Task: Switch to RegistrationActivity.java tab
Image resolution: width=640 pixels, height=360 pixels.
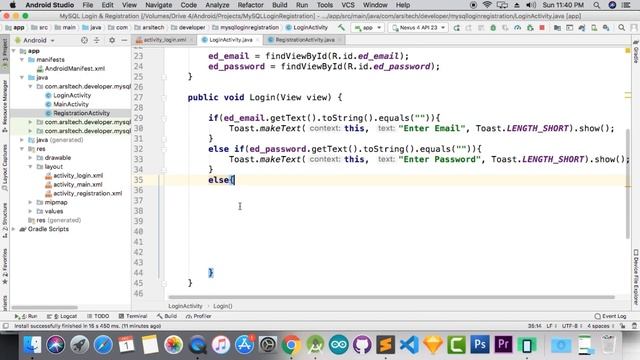Action: 304,40
